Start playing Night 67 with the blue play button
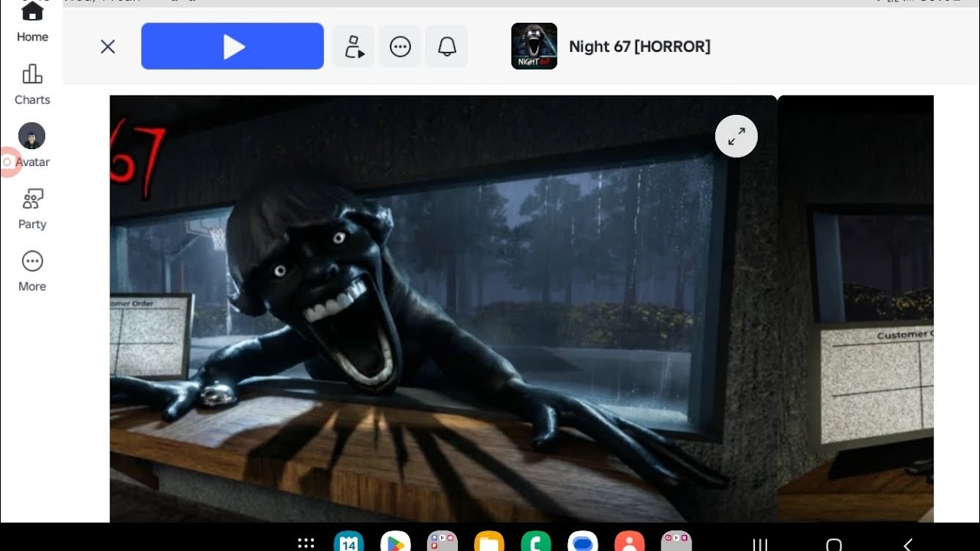 (233, 46)
